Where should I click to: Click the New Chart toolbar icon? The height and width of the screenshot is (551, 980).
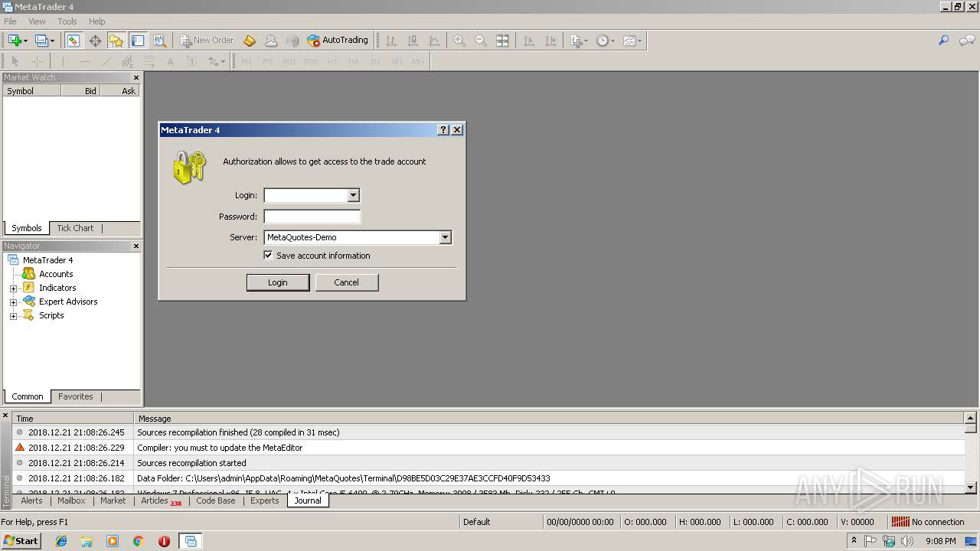[17, 41]
